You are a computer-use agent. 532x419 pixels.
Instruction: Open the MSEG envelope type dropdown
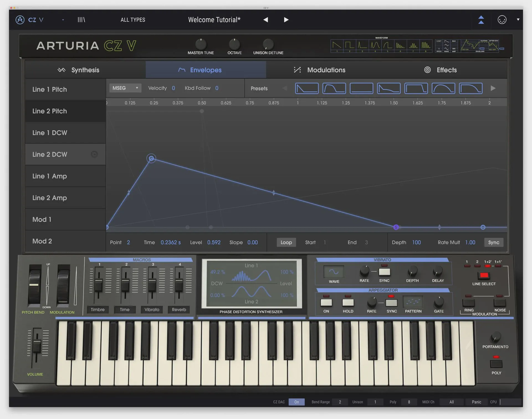pyautogui.click(x=125, y=88)
